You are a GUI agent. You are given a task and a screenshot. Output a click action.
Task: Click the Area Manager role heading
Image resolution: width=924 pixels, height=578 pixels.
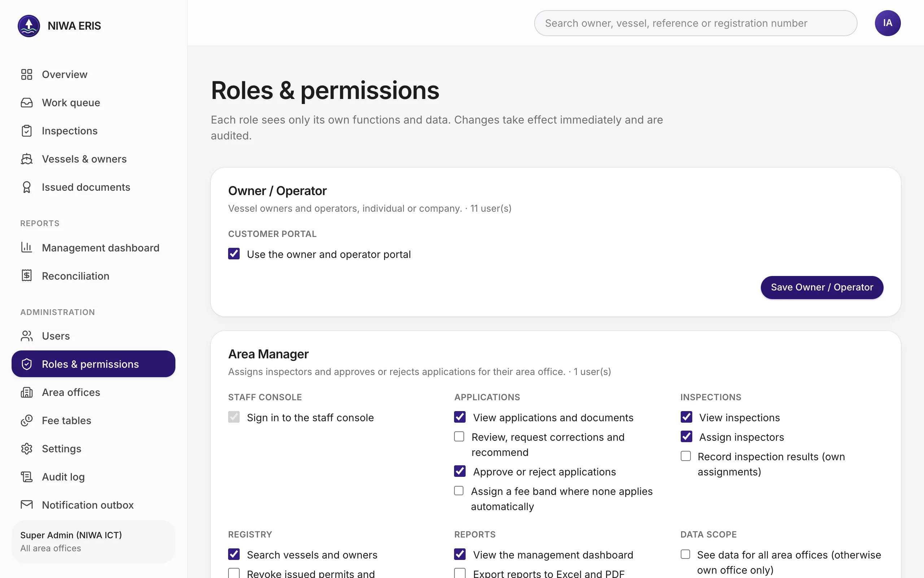(x=269, y=354)
